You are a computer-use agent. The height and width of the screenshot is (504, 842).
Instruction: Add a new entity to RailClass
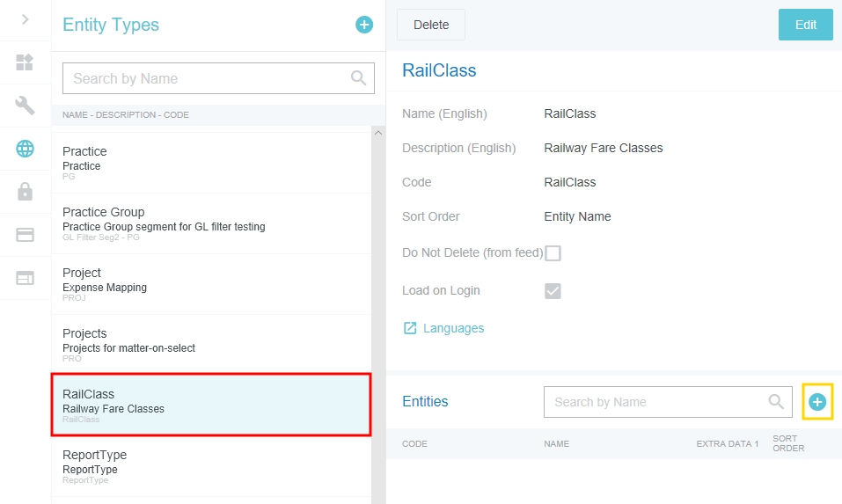(817, 402)
